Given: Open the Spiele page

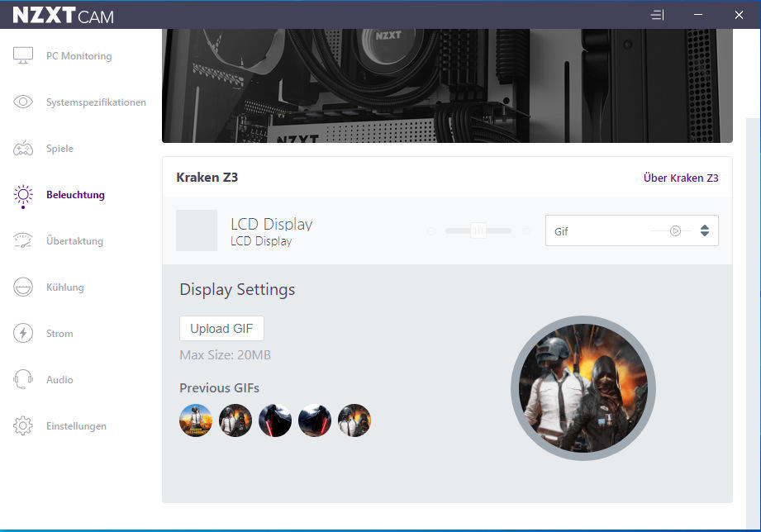Looking at the screenshot, I should click(59, 149).
